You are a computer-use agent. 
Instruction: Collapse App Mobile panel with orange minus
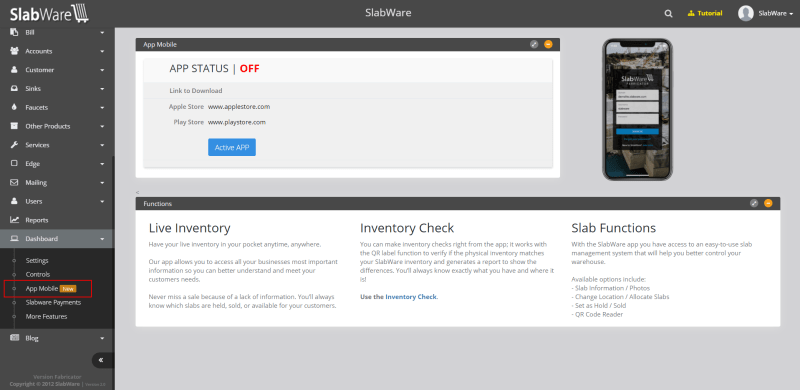[548, 44]
